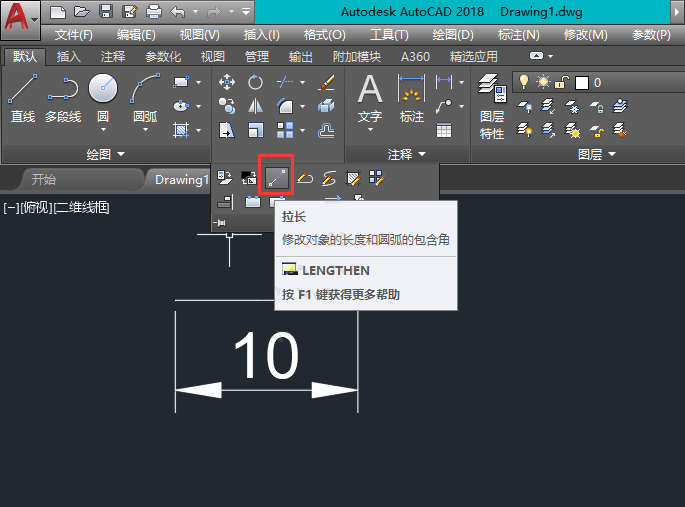Click the Save icon in quick access toolbar
The image size is (685, 507).
(x=106, y=13)
